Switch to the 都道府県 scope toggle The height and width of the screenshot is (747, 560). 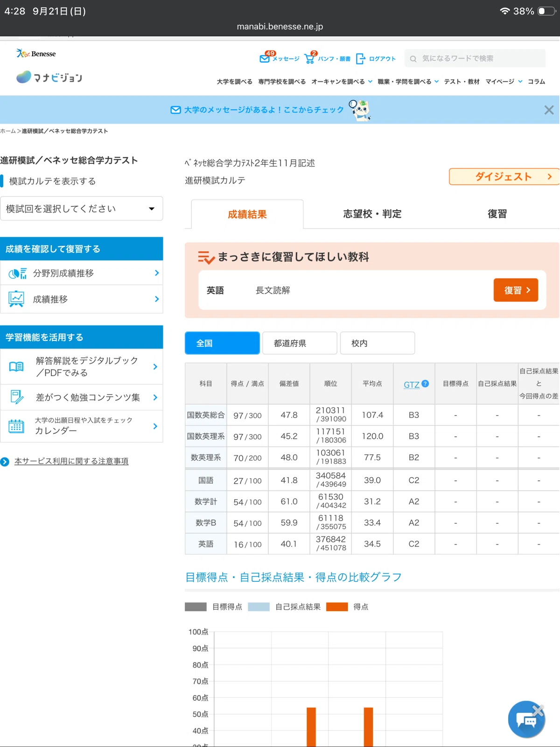[300, 343]
